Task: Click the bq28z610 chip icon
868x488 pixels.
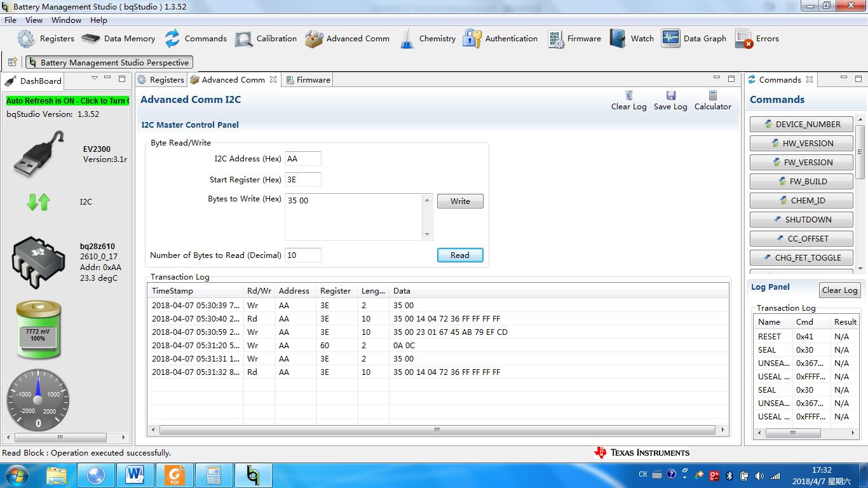Action: click(x=38, y=262)
